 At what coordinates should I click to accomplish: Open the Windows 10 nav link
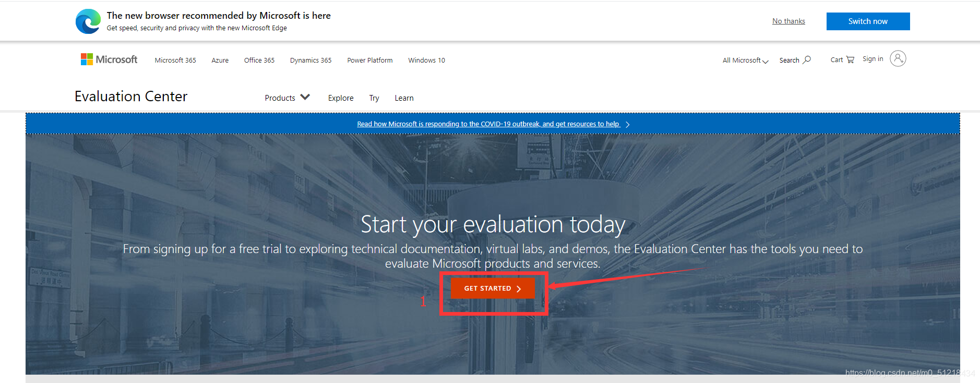pos(426,61)
